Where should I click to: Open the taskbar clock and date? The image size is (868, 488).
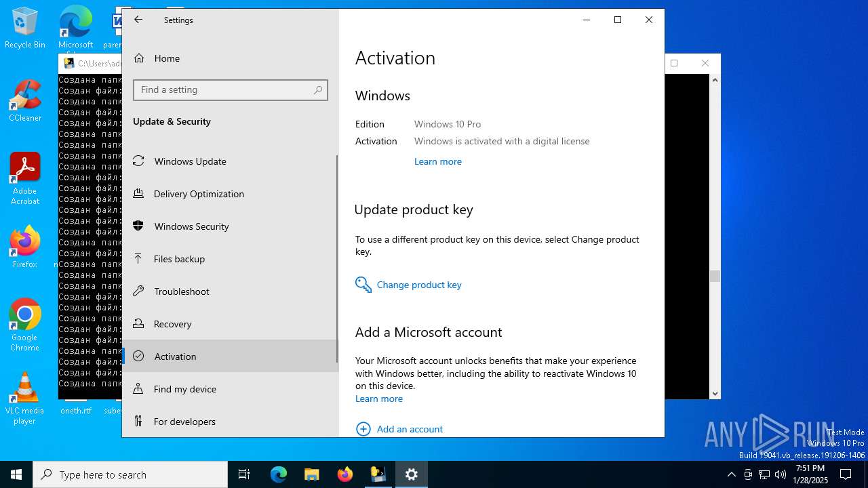click(x=811, y=474)
